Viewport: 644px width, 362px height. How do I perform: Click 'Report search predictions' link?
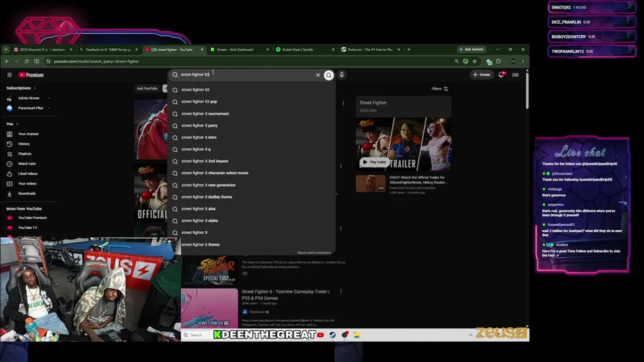[x=314, y=252]
